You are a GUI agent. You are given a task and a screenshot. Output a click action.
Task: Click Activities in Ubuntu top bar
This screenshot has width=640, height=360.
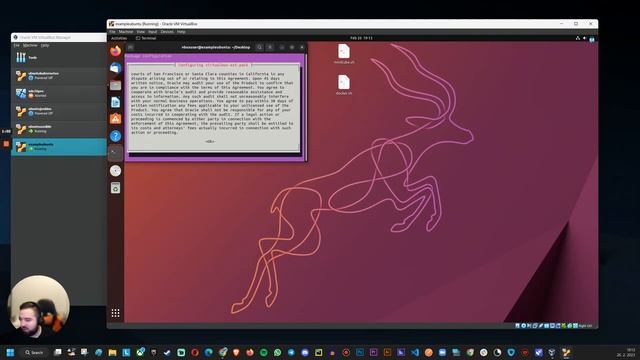tap(119, 38)
